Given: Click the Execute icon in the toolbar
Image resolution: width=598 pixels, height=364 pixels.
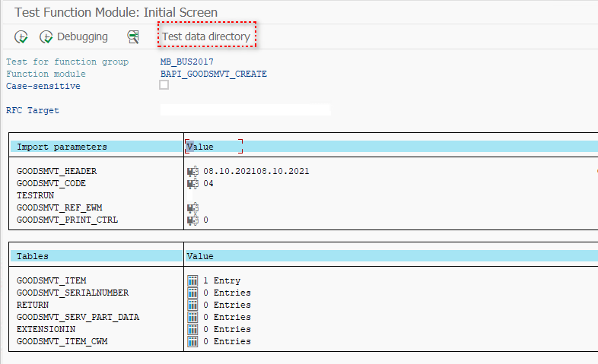Looking at the screenshot, I should pyautogui.click(x=21, y=36).
